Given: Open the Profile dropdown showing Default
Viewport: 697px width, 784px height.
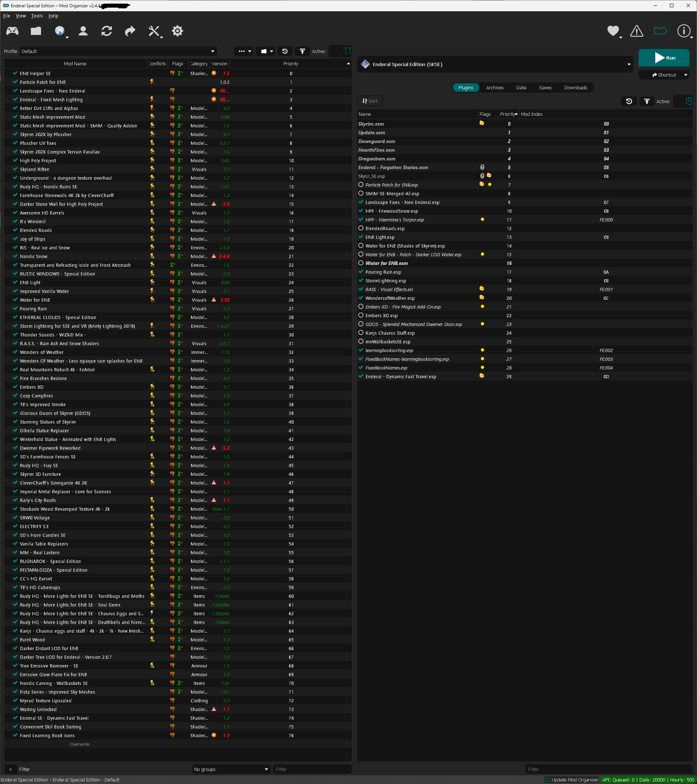Looking at the screenshot, I should tap(118, 51).
